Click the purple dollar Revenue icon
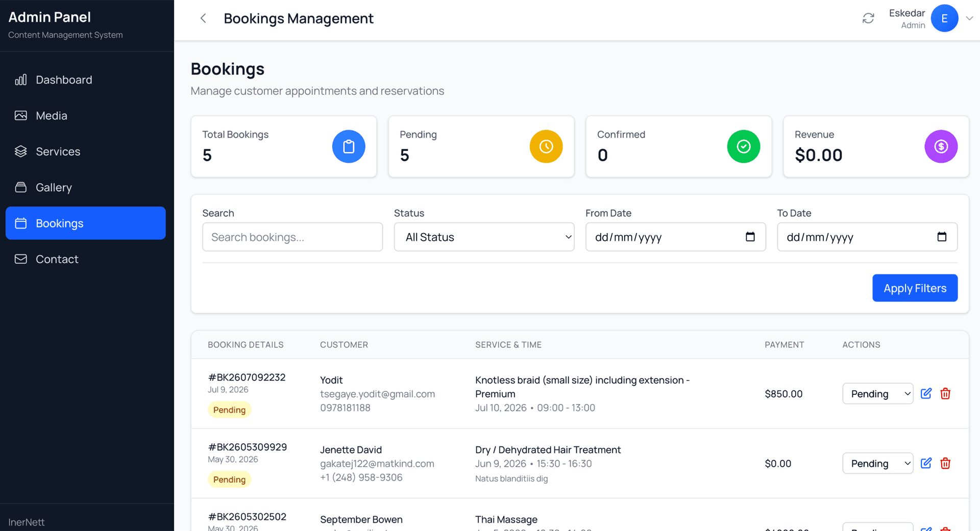 click(x=941, y=146)
